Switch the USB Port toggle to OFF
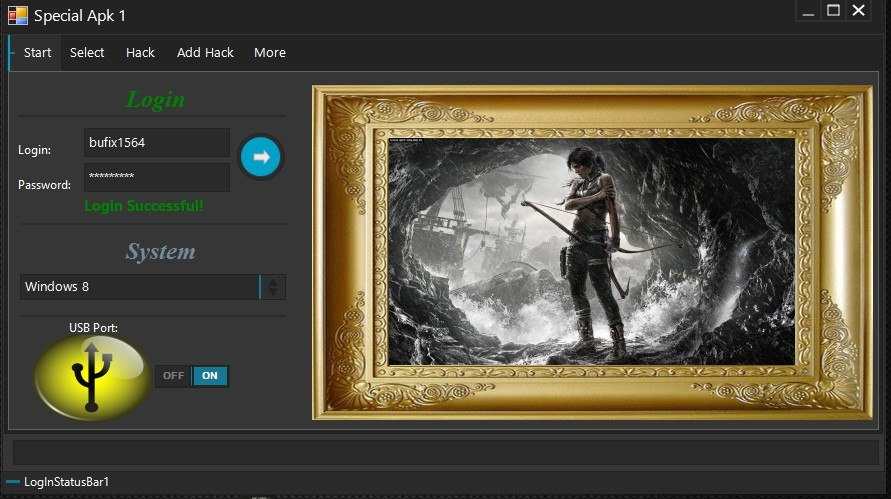891x499 pixels. tap(173, 376)
